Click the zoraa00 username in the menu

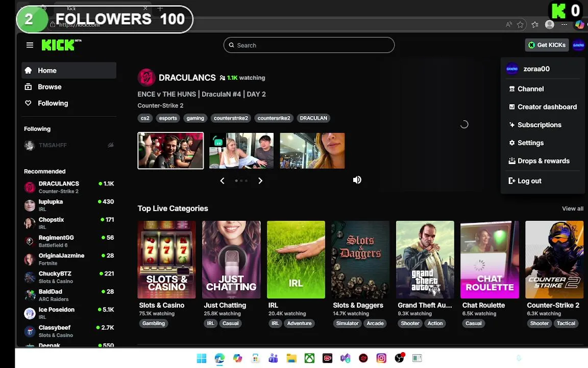[x=536, y=68]
